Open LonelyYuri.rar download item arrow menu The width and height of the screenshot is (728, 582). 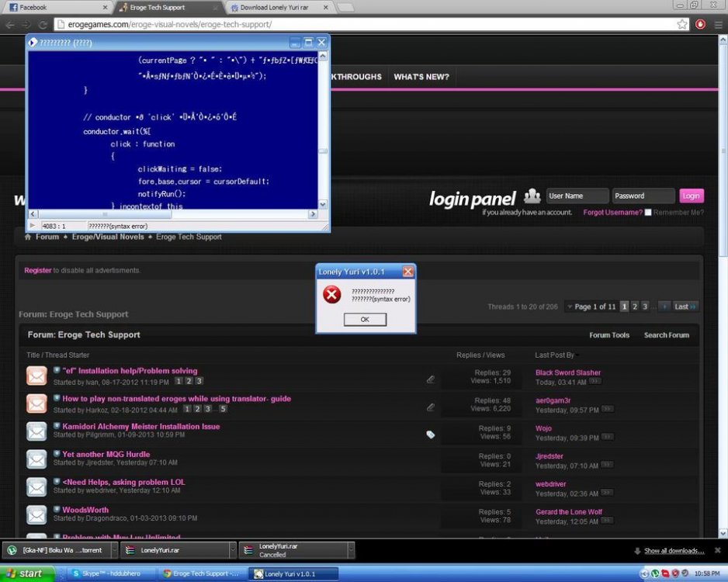point(232,550)
